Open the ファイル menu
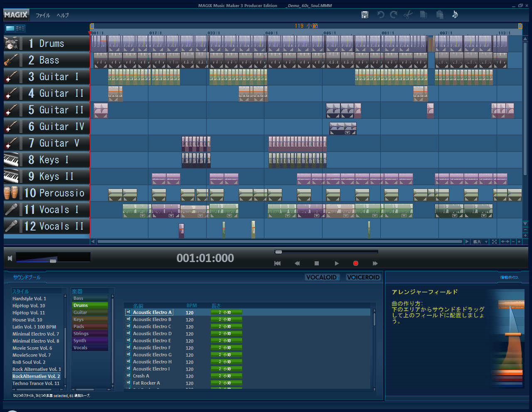 pyautogui.click(x=43, y=15)
